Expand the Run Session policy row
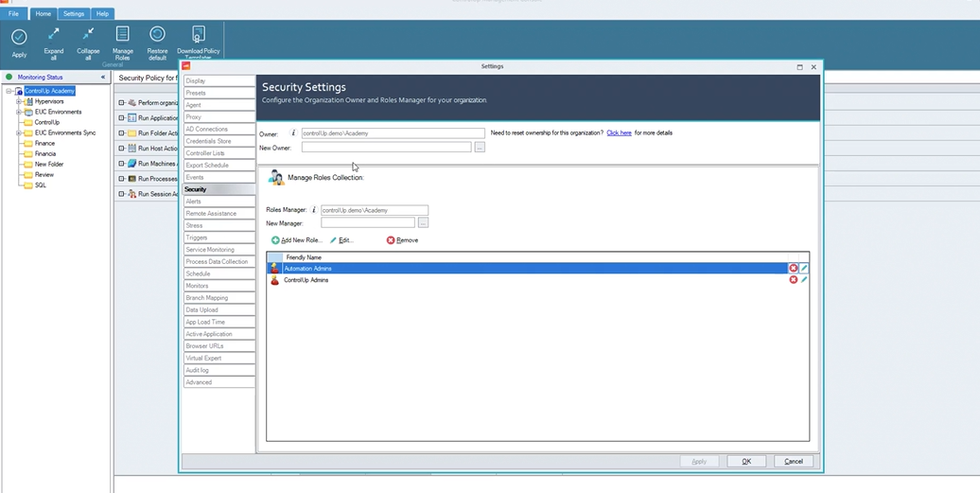Screen dimensions: 980x493 pos(121,194)
